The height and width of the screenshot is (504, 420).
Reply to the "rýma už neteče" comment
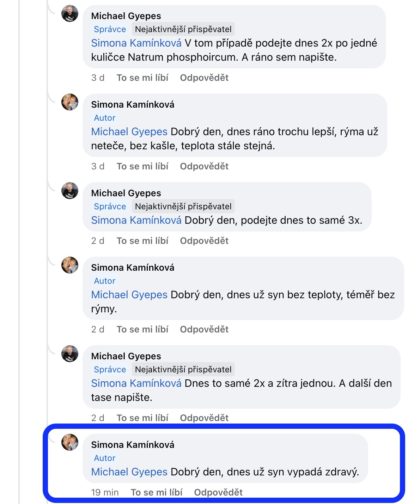pyautogui.click(x=204, y=166)
